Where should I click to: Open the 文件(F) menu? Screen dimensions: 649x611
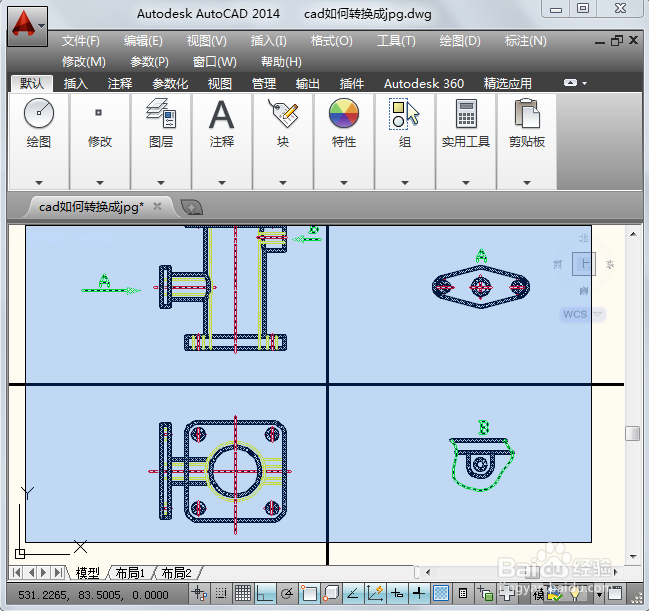coord(81,41)
